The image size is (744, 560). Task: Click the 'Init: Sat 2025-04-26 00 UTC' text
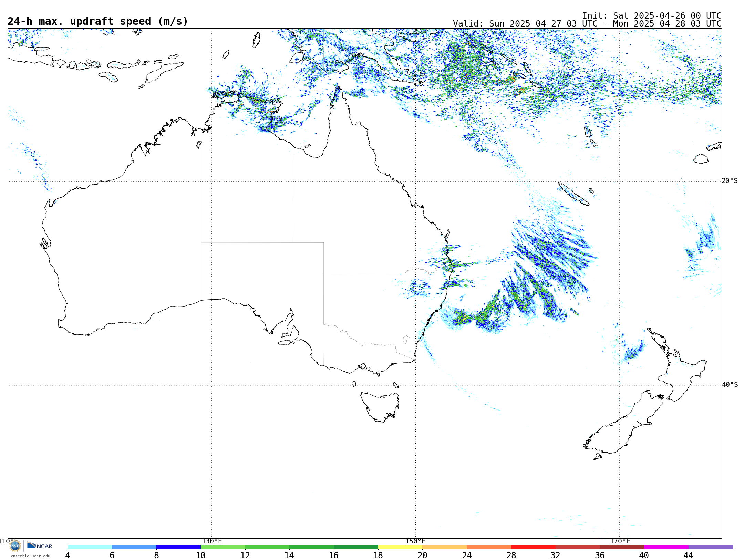coord(652,16)
